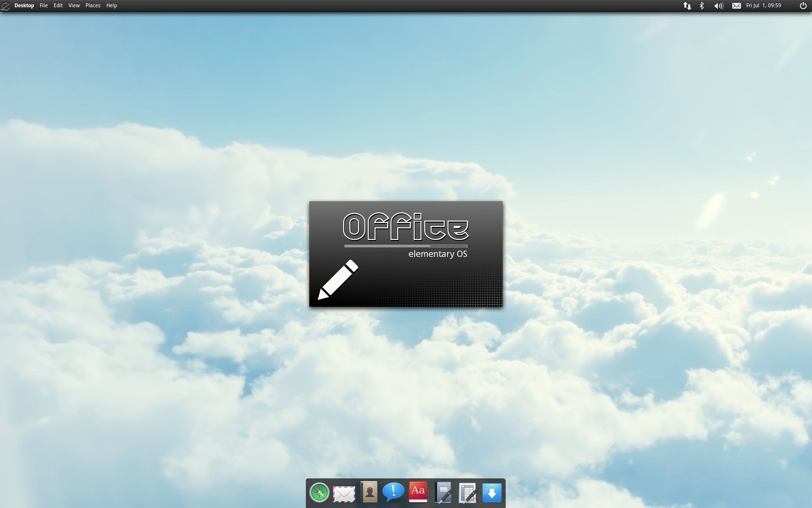
Task: Open the View menu
Action: click(74, 6)
